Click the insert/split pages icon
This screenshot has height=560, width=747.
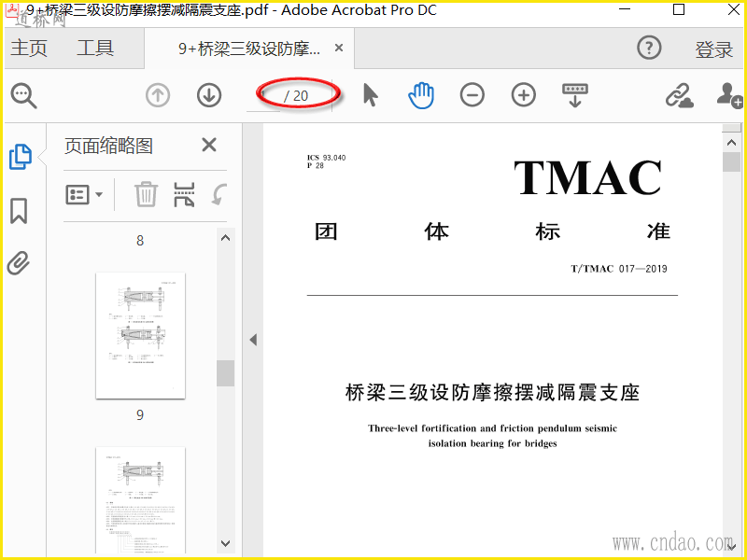pyautogui.click(x=184, y=194)
